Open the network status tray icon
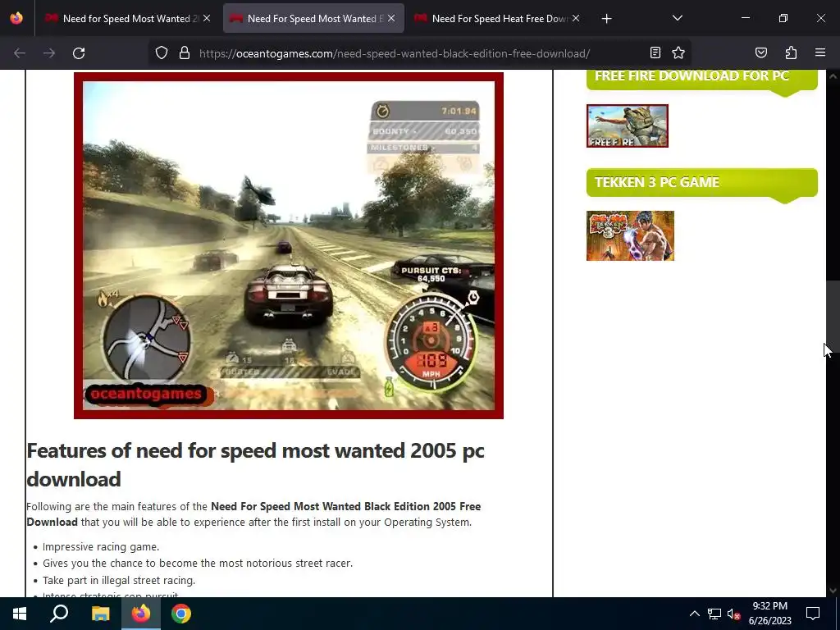This screenshot has height=630, width=840. 714,614
